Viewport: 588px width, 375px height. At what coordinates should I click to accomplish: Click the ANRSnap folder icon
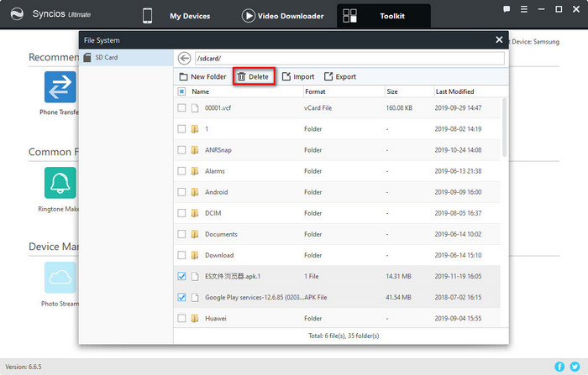pyautogui.click(x=195, y=150)
